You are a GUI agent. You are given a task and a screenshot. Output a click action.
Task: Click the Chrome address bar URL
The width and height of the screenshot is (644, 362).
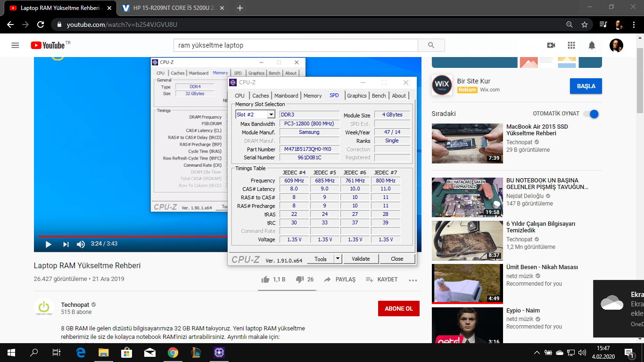coord(122,25)
